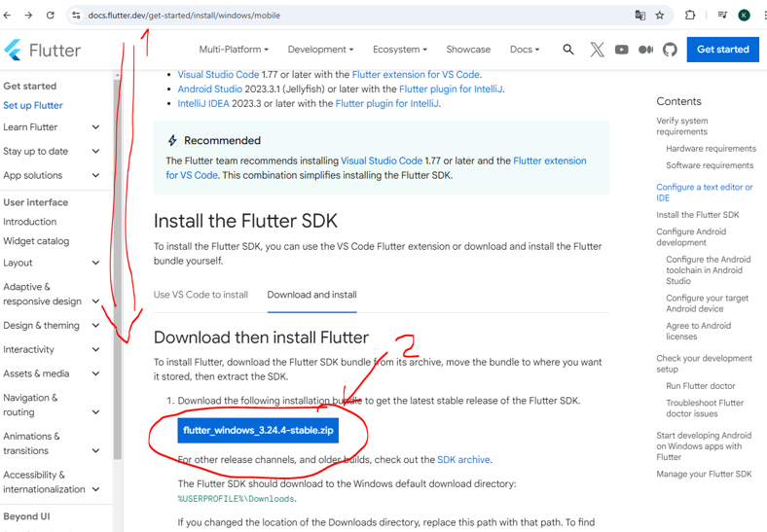Download flutter_windows_3.24.4-stable.zip
767x532 pixels.
258,430
